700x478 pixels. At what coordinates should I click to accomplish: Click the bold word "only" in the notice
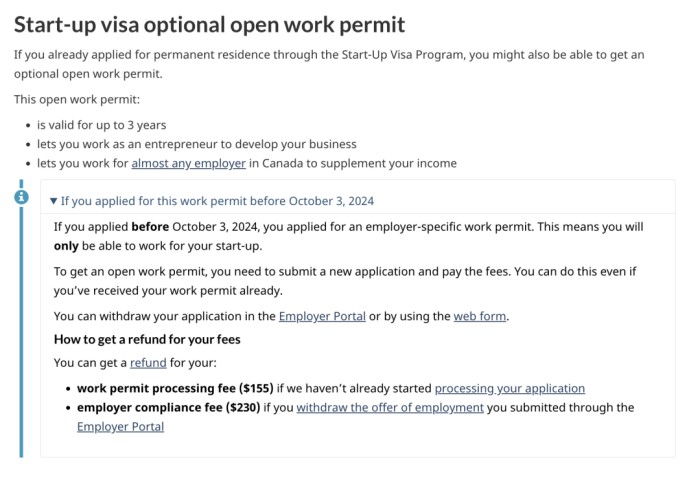[x=66, y=246]
